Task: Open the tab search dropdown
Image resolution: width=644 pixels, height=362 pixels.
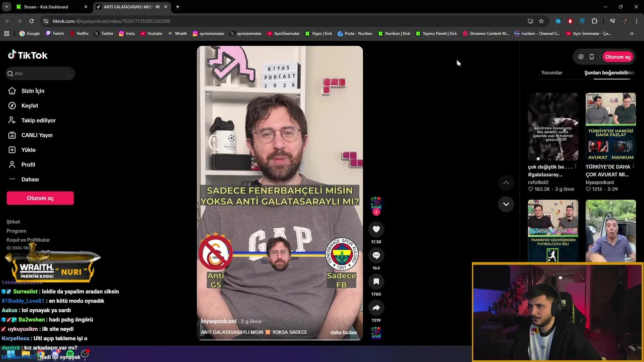Action: click(x=7, y=7)
